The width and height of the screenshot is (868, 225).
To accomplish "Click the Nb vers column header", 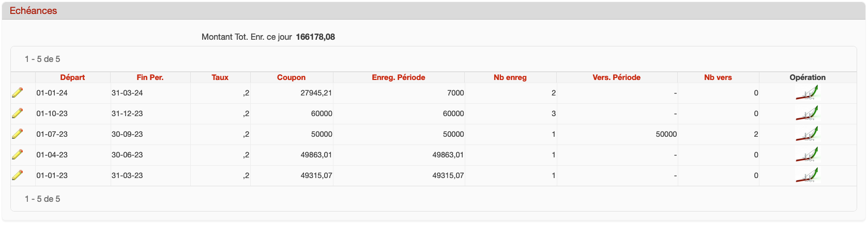I will (718, 77).
